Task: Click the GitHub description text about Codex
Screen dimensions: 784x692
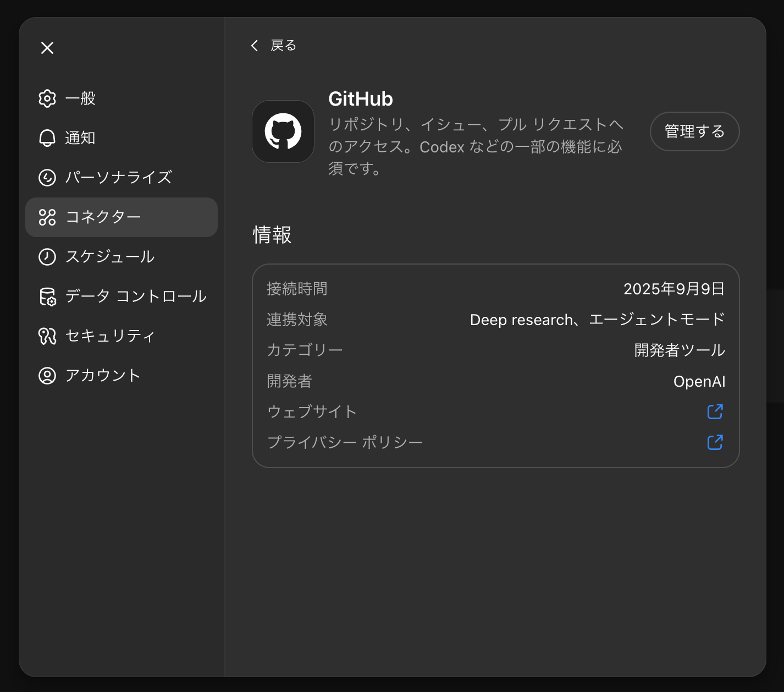Action: coord(476,146)
